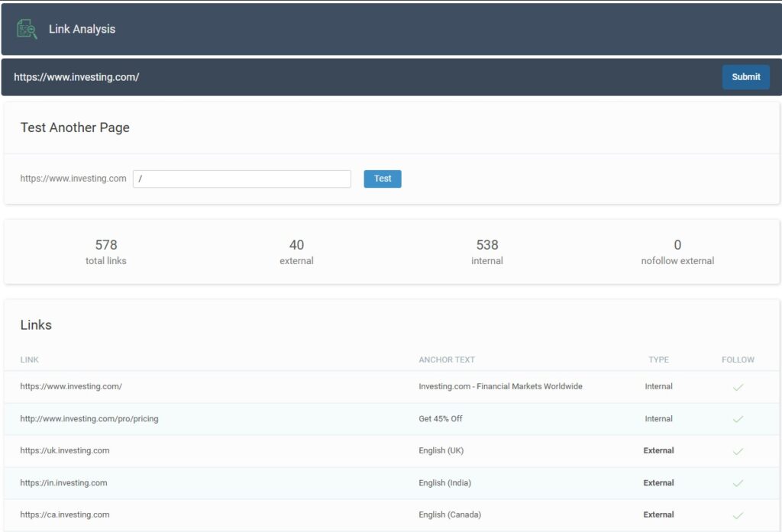Click the Type column header
Image resolution: width=782 pixels, height=532 pixels.
click(x=658, y=360)
